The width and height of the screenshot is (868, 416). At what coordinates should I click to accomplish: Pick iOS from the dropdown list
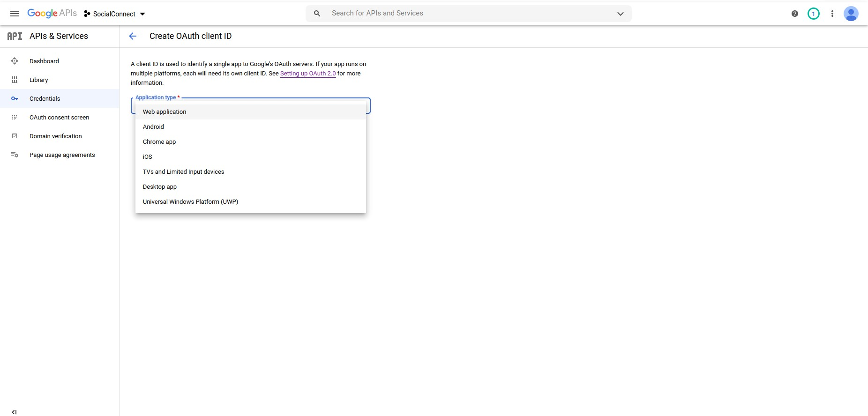click(x=148, y=157)
